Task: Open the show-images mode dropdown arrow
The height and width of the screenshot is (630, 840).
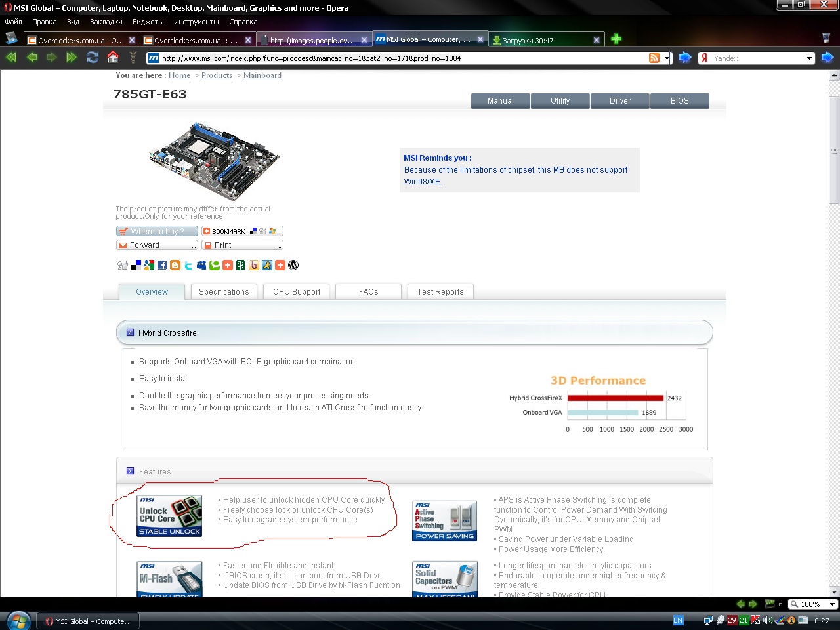Action: tap(780, 604)
